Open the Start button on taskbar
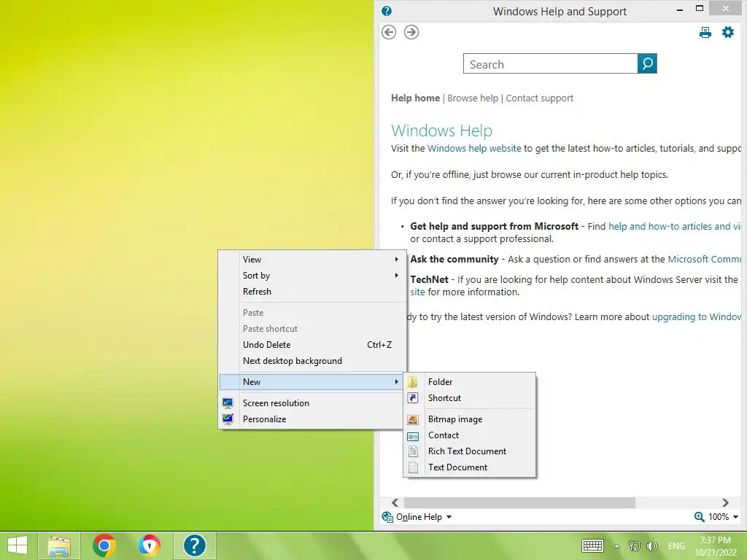The width and height of the screenshot is (747, 560). pyautogui.click(x=18, y=545)
